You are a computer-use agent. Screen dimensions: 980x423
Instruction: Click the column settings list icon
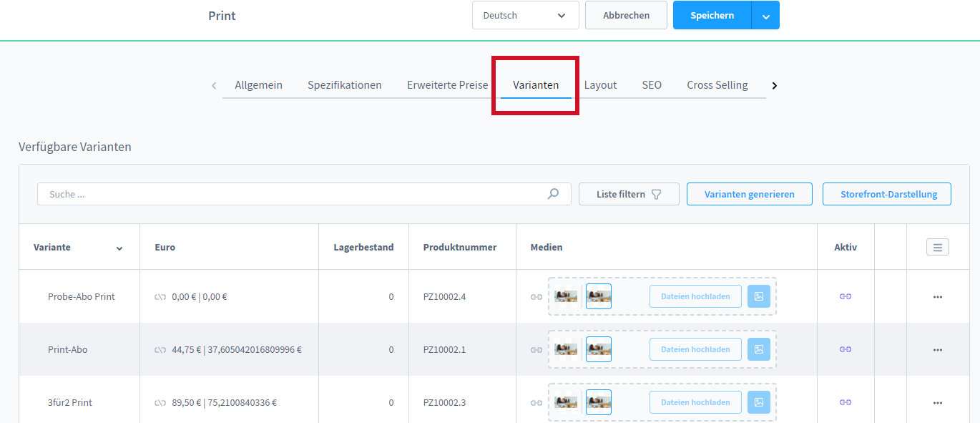pos(937,248)
